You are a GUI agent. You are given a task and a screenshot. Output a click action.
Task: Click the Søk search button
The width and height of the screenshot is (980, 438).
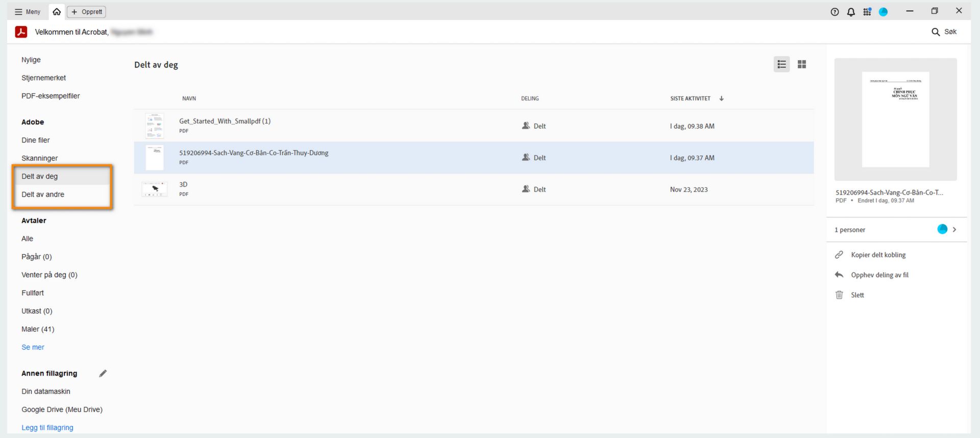coord(944,32)
